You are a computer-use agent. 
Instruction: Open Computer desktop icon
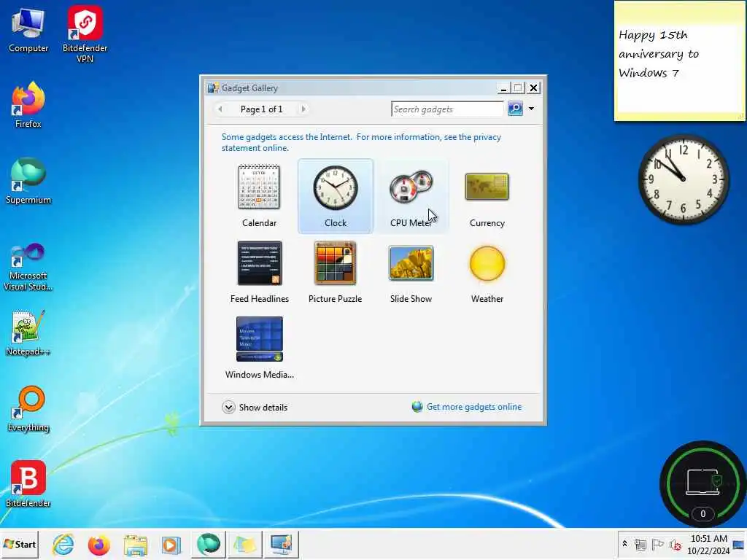(28, 29)
